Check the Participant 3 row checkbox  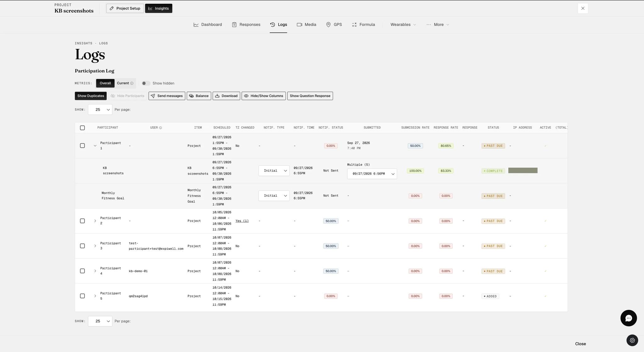[82, 246]
